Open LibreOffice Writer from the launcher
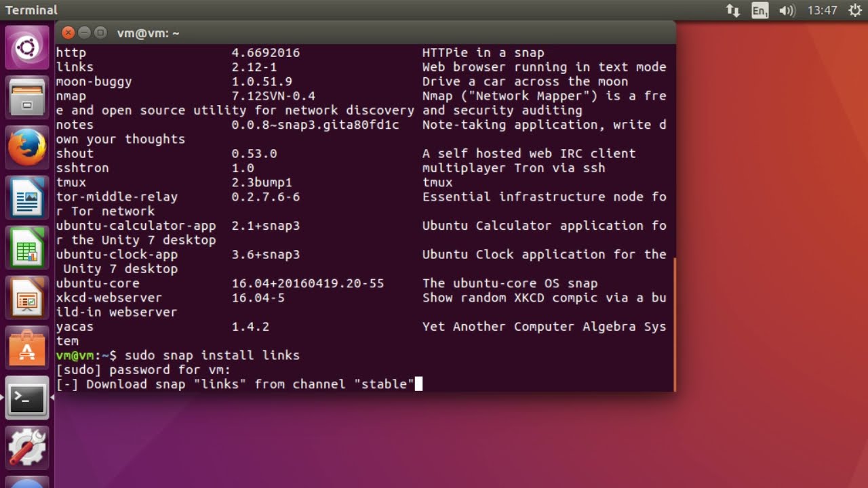Viewport: 868px width, 488px height. click(26, 198)
